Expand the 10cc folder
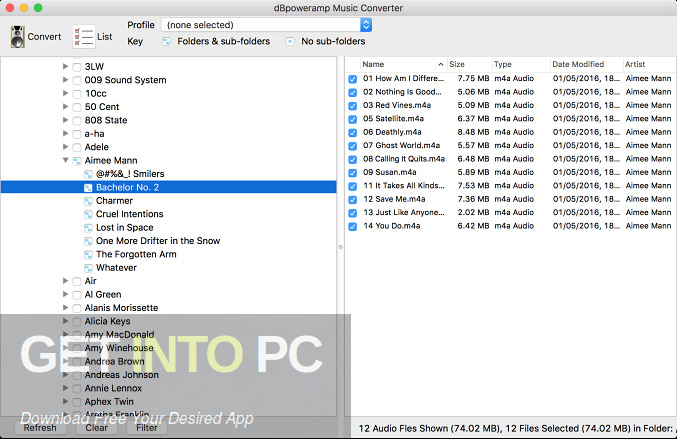Screen dimensions: 677x439 (66, 93)
